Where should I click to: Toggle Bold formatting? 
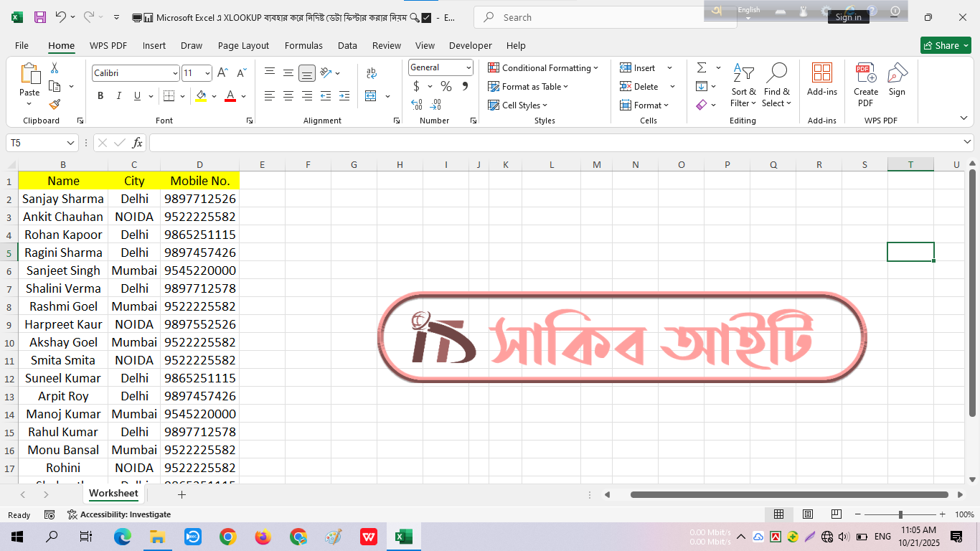[x=100, y=96]
